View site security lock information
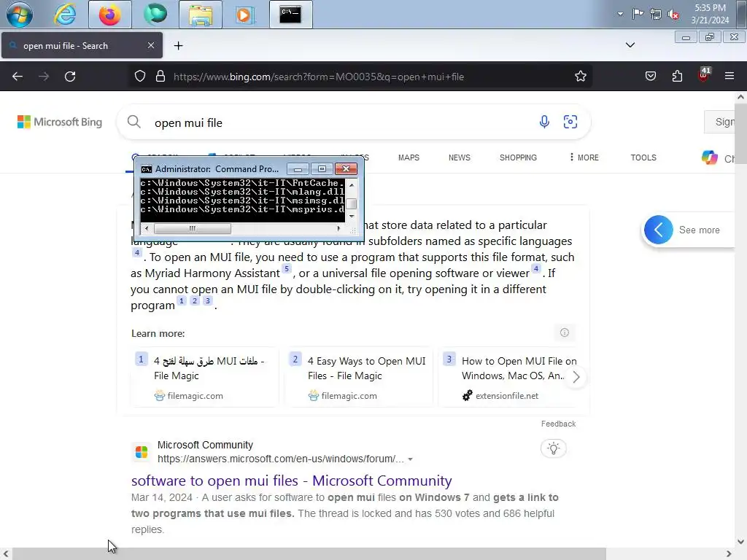The height and width of the screenshot is (560, 747). (x=160, y=76)
